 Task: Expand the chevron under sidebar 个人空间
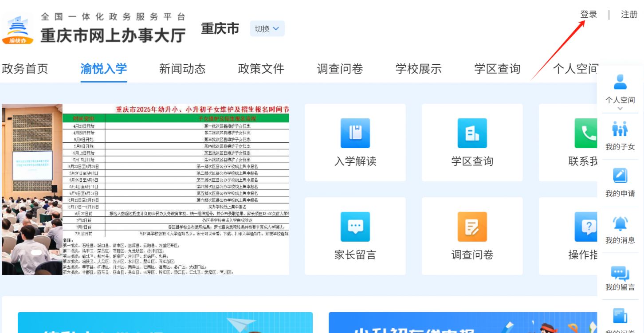point(620,109)
